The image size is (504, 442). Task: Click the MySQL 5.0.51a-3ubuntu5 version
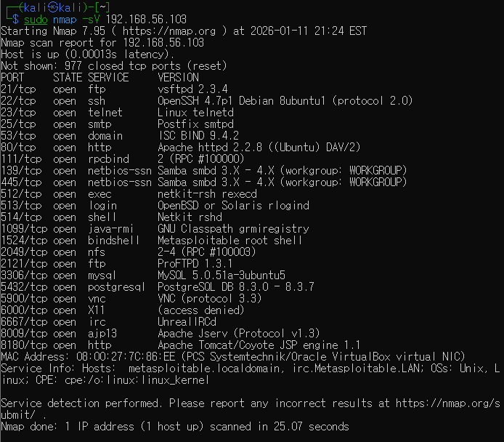click(221, 275)
